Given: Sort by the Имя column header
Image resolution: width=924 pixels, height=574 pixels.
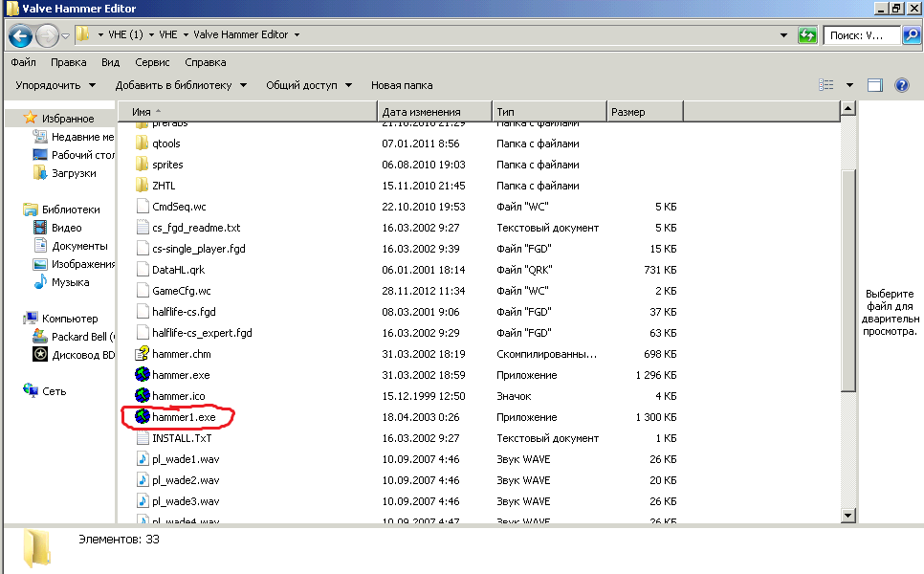Looking at the screenshot, I should 248,111.
